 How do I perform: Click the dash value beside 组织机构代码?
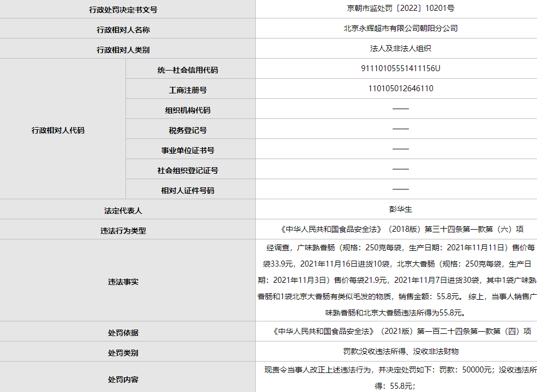[x=401, y=109]
